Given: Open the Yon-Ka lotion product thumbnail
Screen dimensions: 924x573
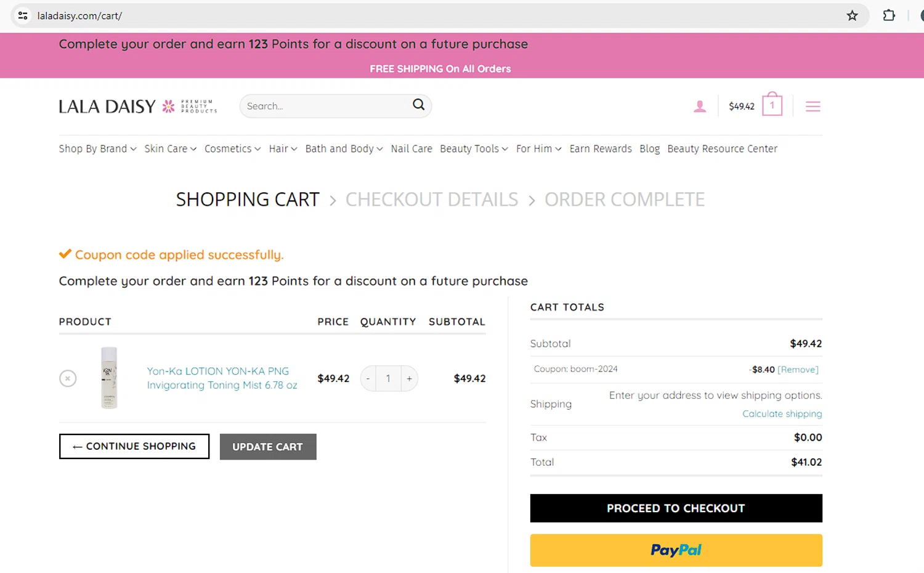Looking at the screenshot, I should [x=109, y=378].
